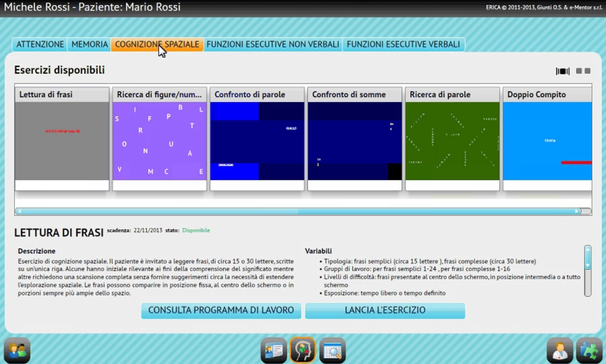Click the two-users icon in bottom-left corner
Viewport: 606px width, 364px height.
coord(17,350)
